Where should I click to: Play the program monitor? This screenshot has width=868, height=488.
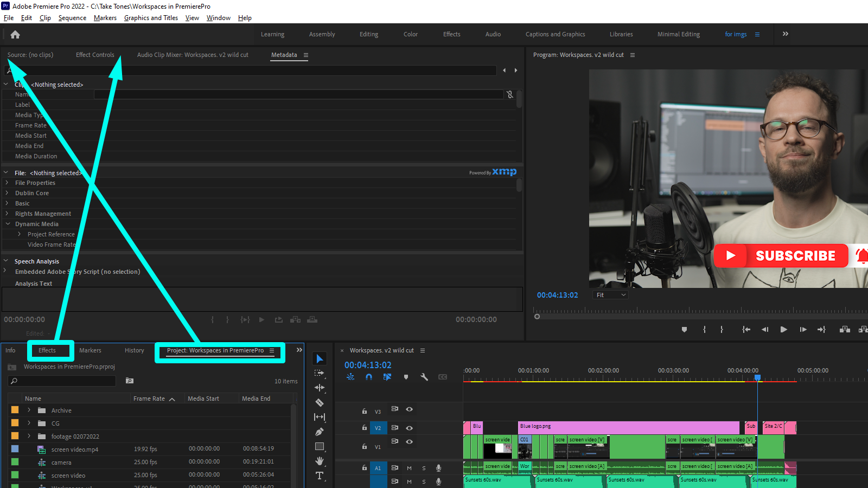[x=783, y=329]
